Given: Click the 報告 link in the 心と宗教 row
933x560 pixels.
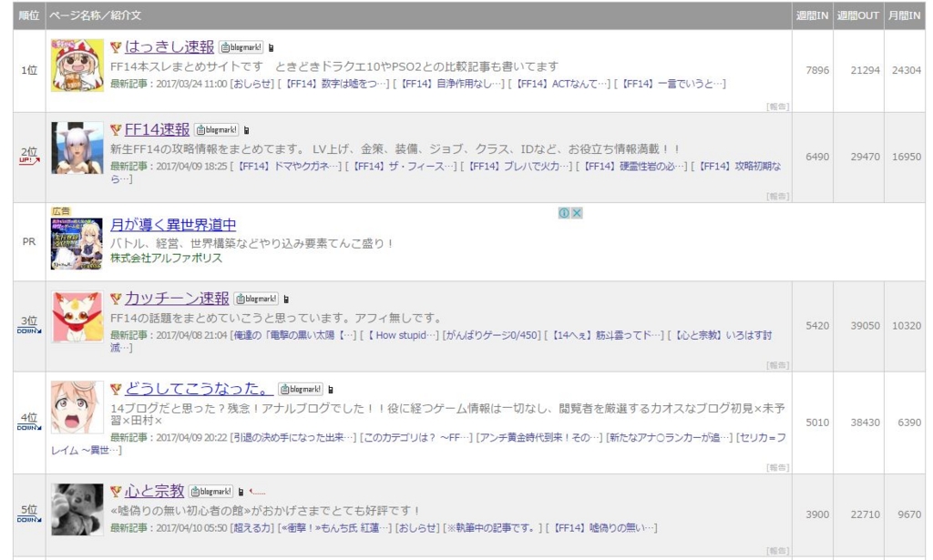Looking at the screenshot, I should [778, 551].
